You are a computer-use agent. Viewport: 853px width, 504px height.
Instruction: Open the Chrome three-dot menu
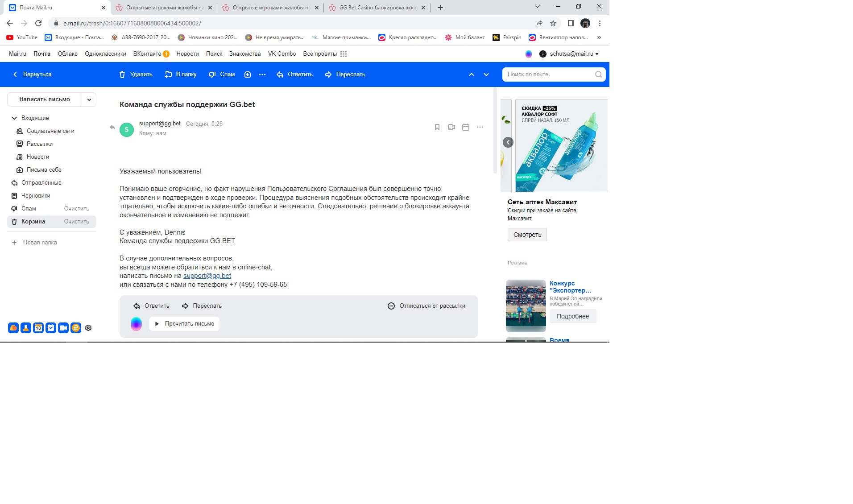pyautogui.click(x=600, y=23)
